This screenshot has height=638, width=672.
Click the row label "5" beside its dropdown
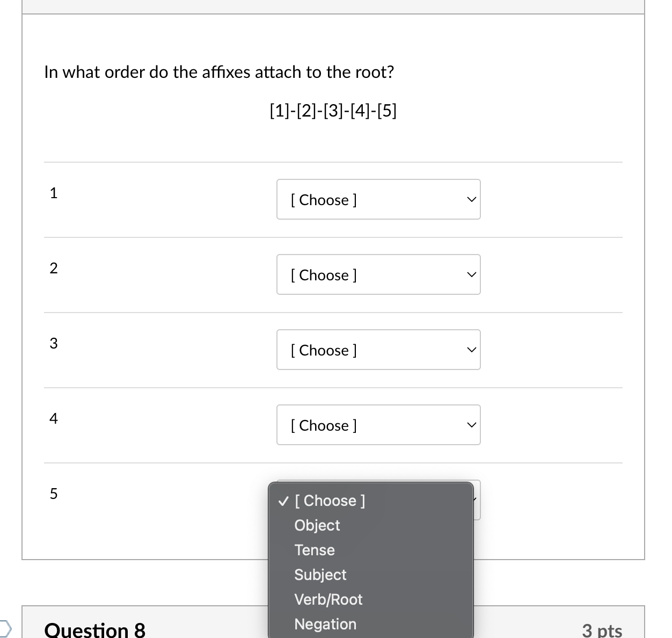tap(53, 494)
